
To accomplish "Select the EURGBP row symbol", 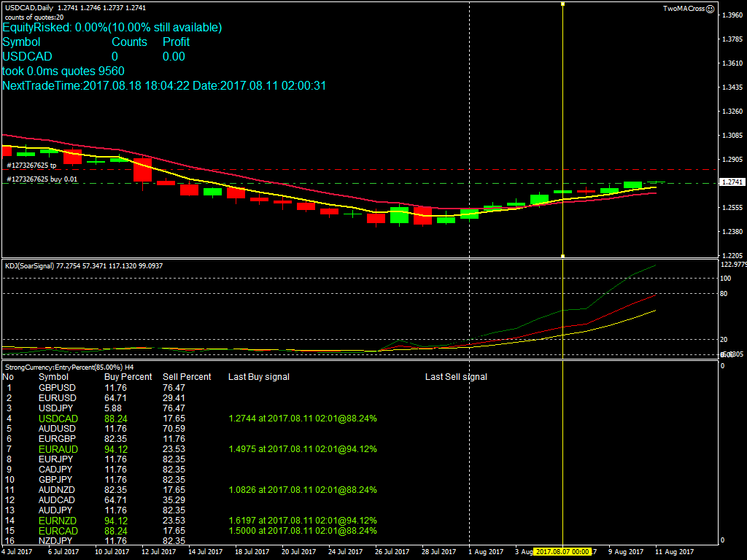I will coord(57,438).
